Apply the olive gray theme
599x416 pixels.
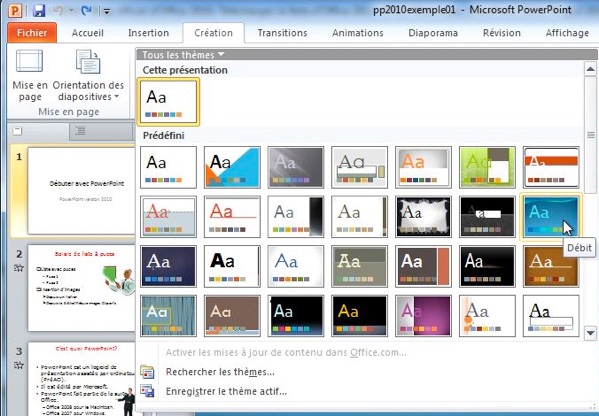(x=359, y=266)
